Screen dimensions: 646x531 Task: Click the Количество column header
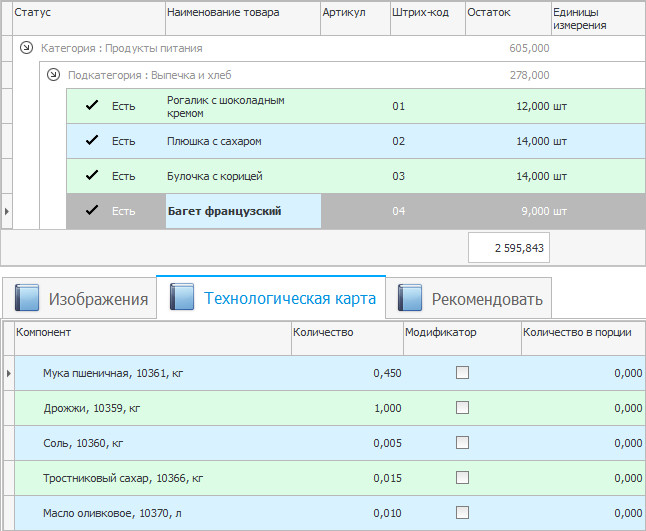click(347, 339)
